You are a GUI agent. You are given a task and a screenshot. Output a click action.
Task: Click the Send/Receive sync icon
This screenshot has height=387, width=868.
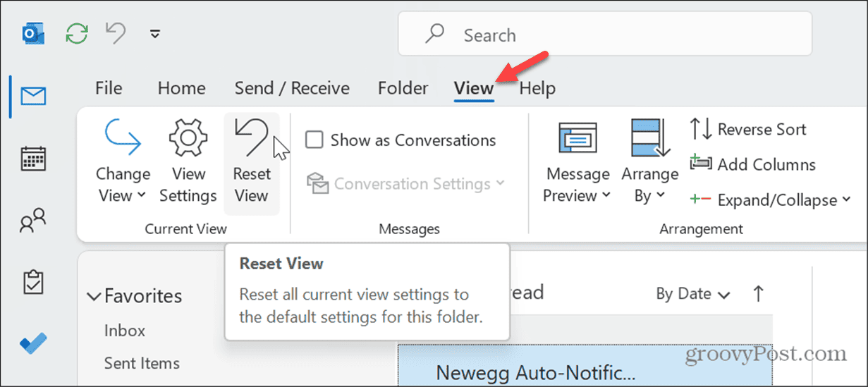tap(76, 33)
